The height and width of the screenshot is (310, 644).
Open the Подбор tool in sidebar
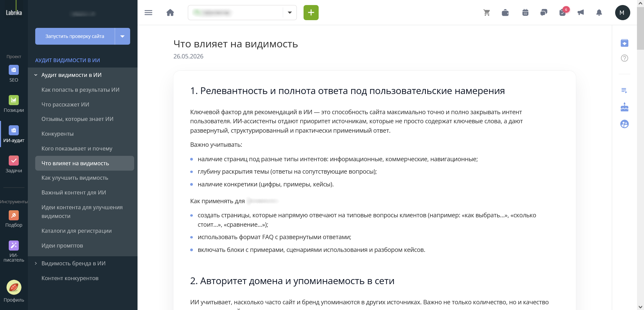[x=14, y=219]
